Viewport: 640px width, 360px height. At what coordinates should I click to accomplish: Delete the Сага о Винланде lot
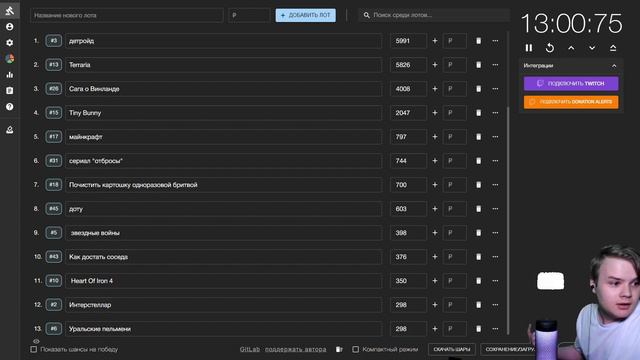coord(478,89)
